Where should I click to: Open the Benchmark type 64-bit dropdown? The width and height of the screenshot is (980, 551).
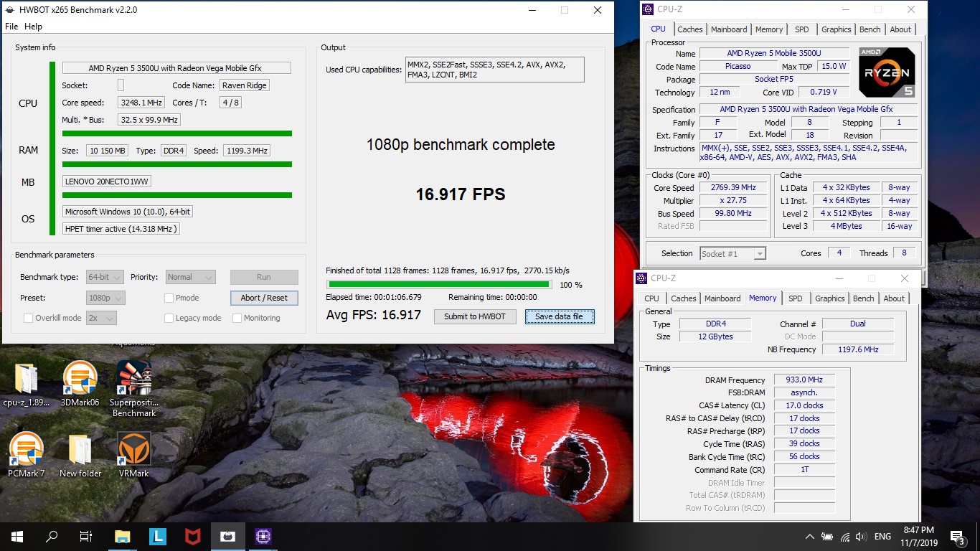coord(105,277)
